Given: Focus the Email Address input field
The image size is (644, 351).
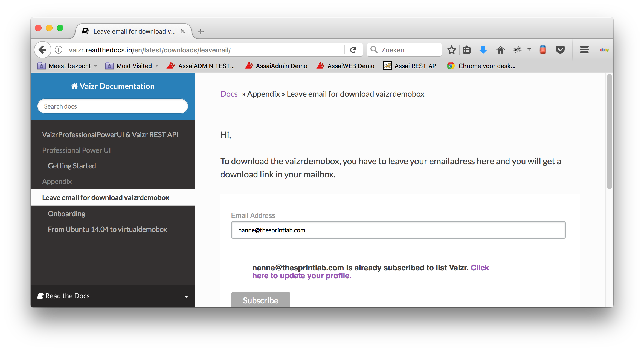Looking at the screenshot, I should coord(398,230).
